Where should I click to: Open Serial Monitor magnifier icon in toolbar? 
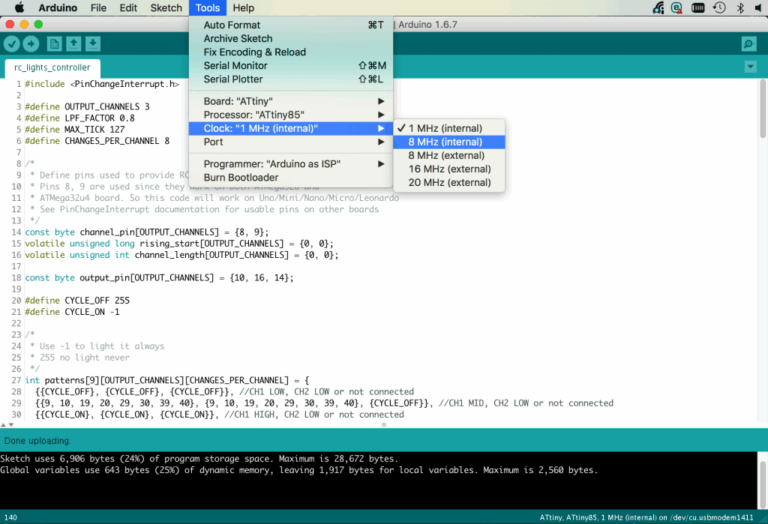click(748, 44)
